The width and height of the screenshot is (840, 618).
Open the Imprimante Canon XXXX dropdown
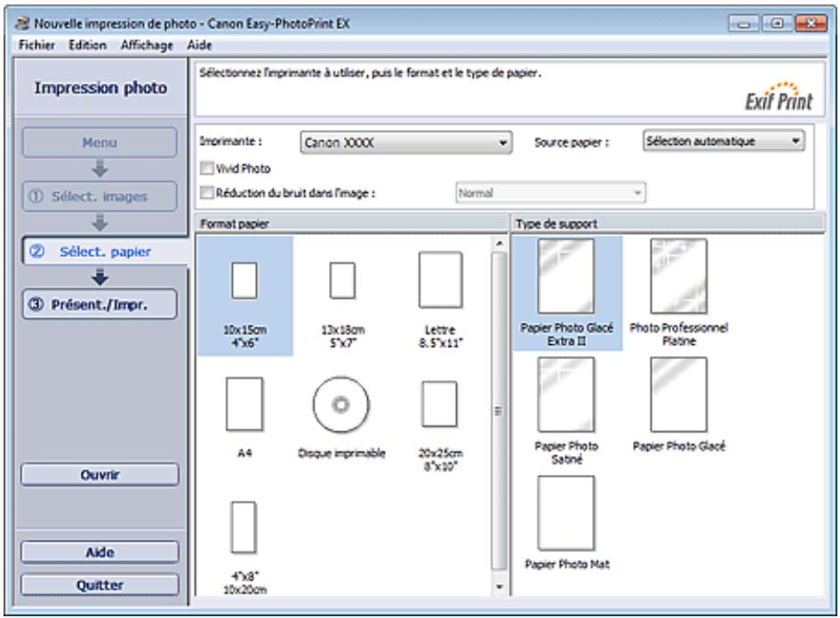[x=405, y=142]
